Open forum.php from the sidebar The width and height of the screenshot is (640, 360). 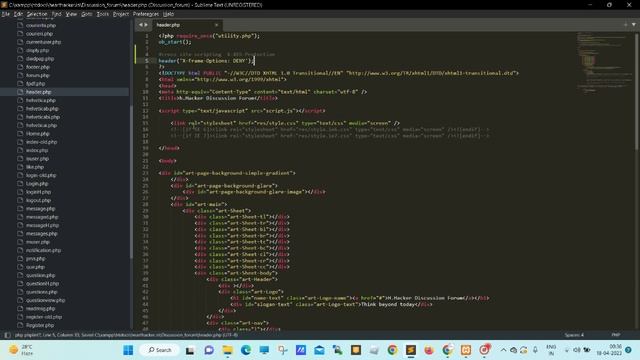(38, 76)
